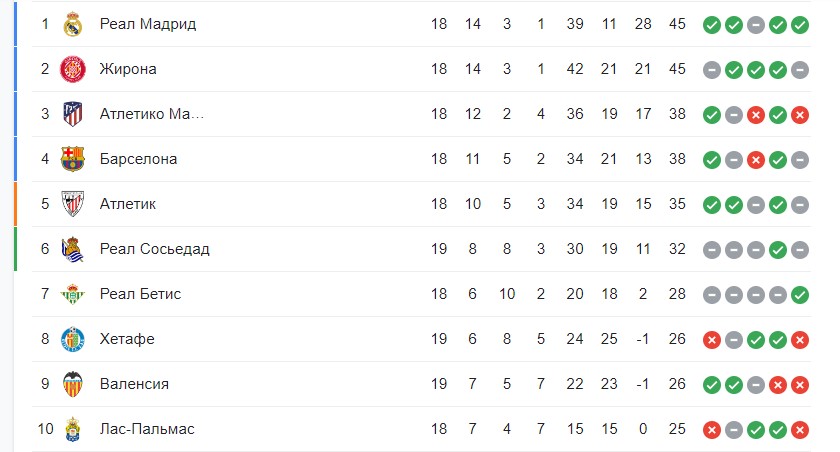Click the Real Sociedad club crest
840x452 pixels.
tap(72, 249)
